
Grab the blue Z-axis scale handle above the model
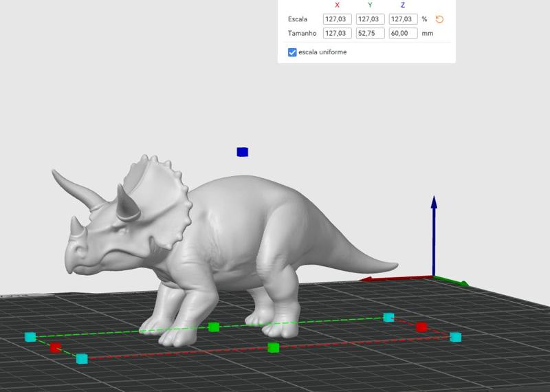pyautogui.click(x=243, y=152)
